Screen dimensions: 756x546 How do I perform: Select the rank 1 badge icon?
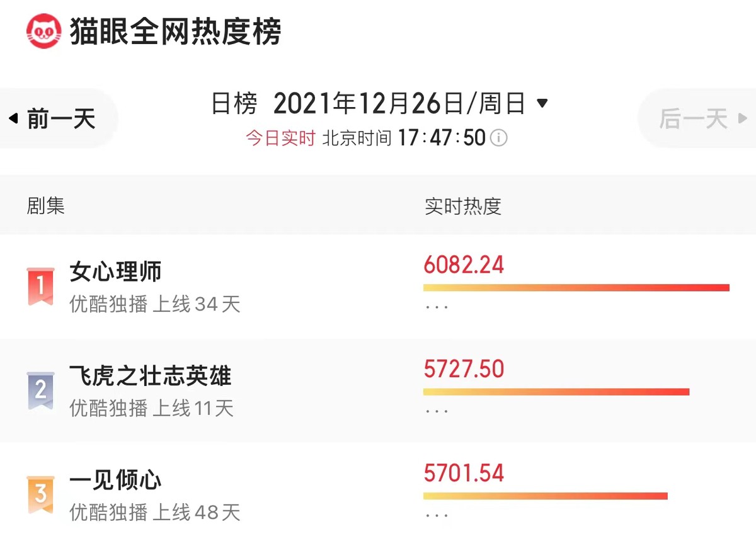click(40, 284)
